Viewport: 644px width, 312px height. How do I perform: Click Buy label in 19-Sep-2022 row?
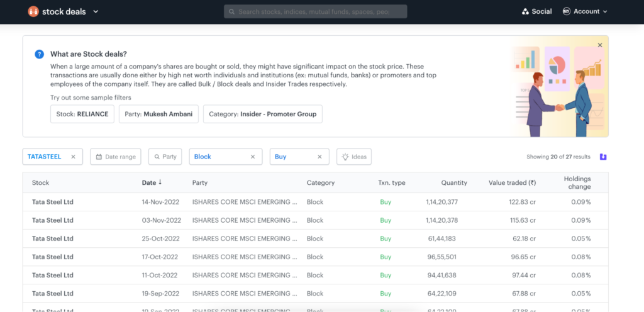[x=386, y=294]
